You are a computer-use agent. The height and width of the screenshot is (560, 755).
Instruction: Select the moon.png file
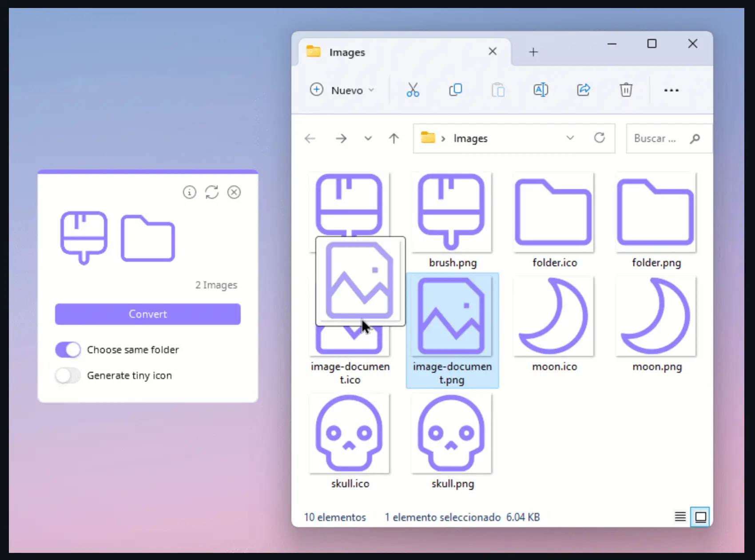[x=656, y=325]
